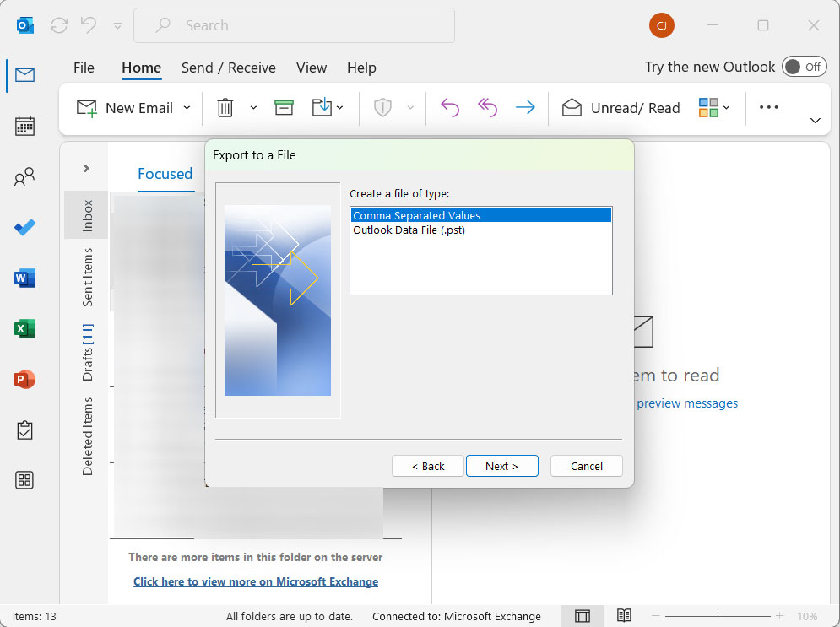840x627 pixels.
Task: Delete the selected email using the trash icon
Action: (x=224, y=107)
